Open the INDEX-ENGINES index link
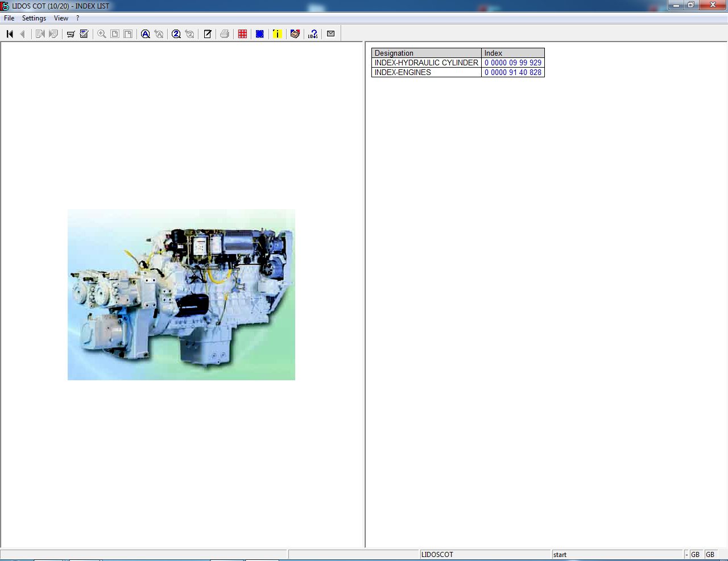 [512, 72]
